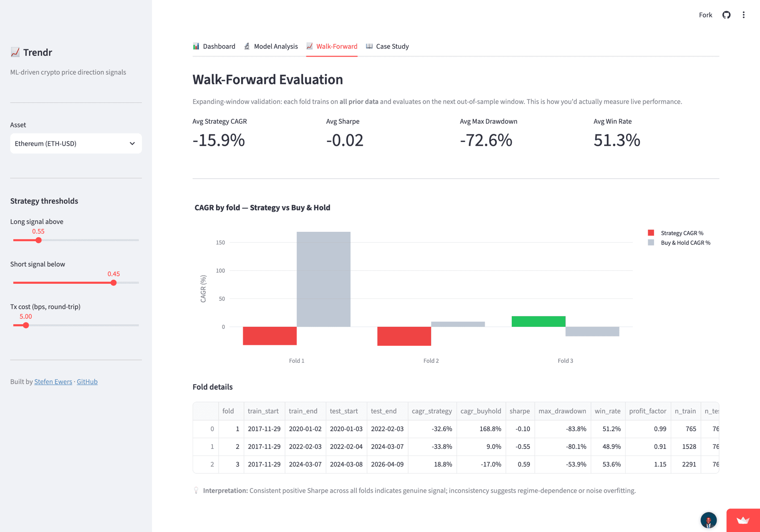Image resolution: width=760 pixels, height=532 pixels.
Task: Select test_end cell 2026-04-09
Action: 387,464
